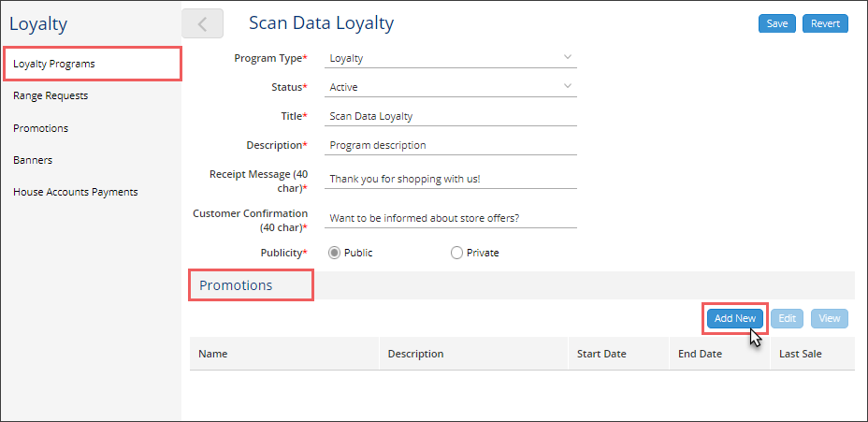Image resolution: width=868 pixels, height=422 pixels.
Task: Edit the Receipt Message field
Action: click(x=451, y=179)
